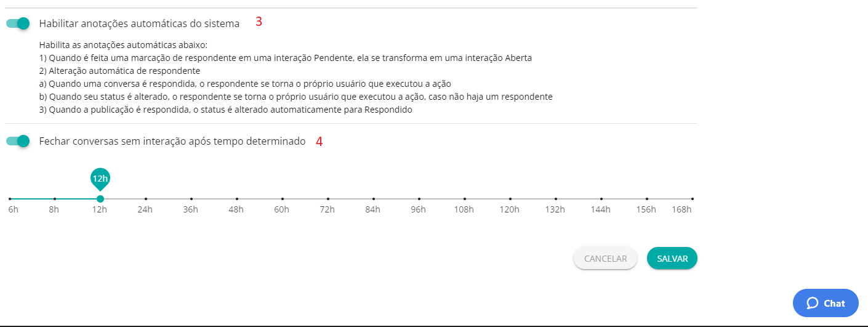
Task: Save settings with SALVAR button
Action: point(672,259)
